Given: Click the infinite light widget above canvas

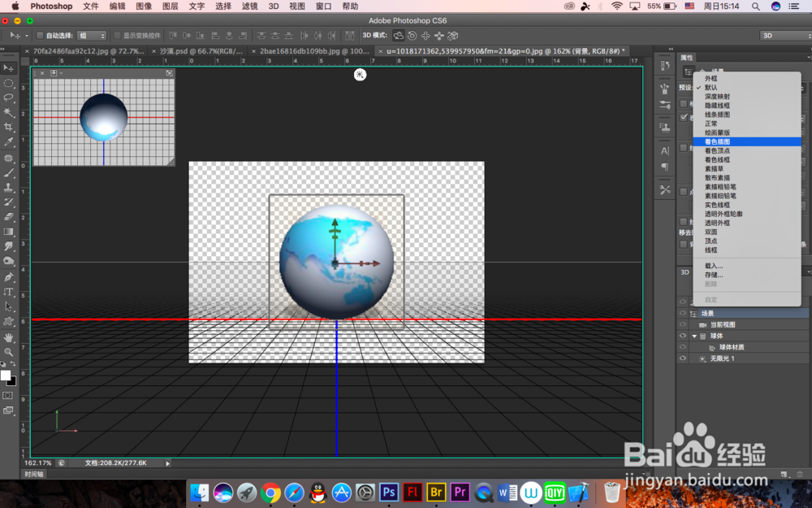Looking at the screenshot, I should tap(360, 75).
